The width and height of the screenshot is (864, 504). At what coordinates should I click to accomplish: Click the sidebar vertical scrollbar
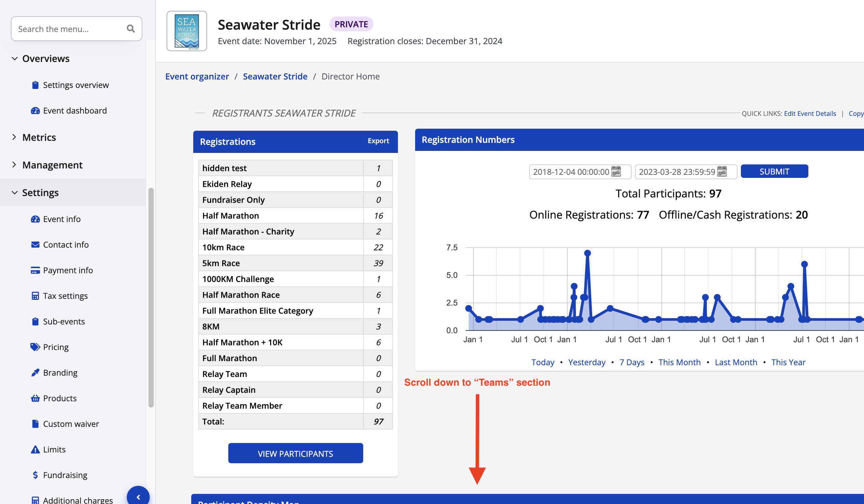pos(151,297)
